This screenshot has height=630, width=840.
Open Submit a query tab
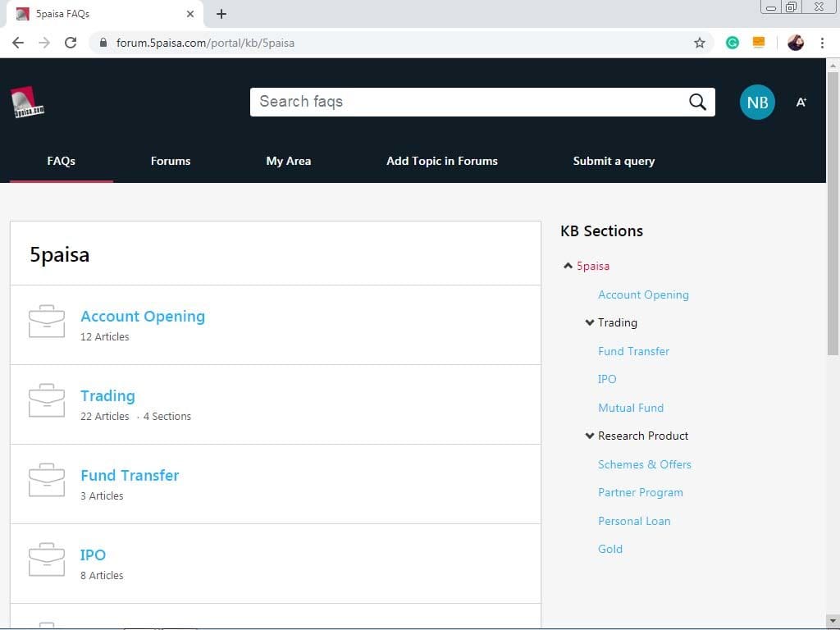[614, 161]
